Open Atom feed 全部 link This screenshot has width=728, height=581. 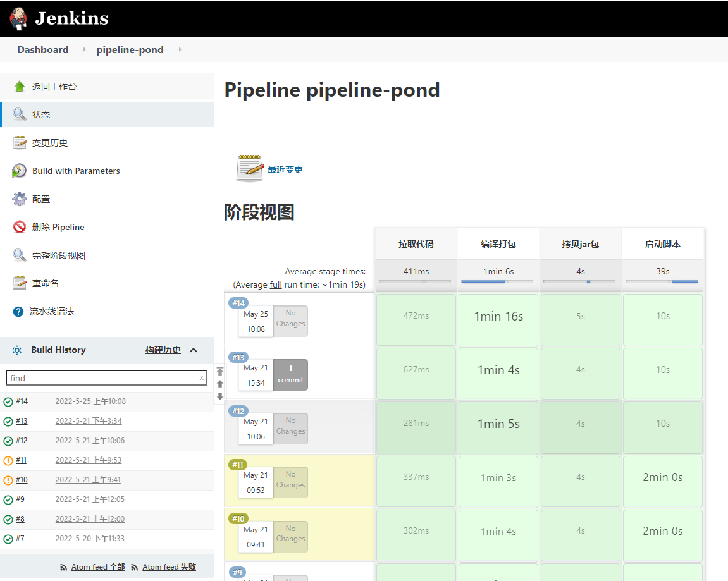98,567
